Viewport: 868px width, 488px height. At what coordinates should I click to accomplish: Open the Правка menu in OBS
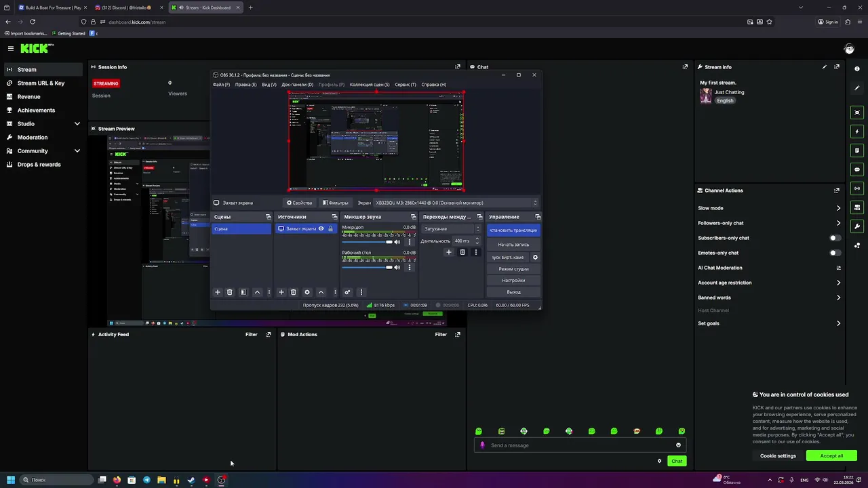(245, 85)
